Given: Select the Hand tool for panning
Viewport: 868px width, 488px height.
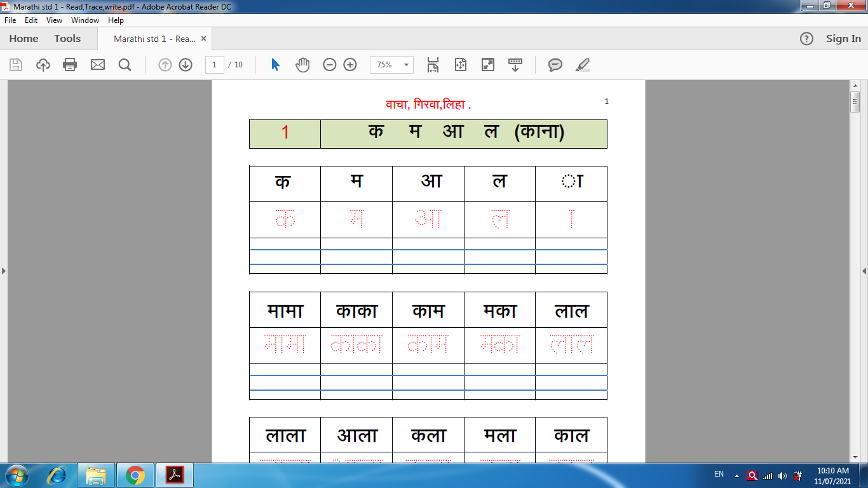Looking at the screenshot, I should pos(302,64).
